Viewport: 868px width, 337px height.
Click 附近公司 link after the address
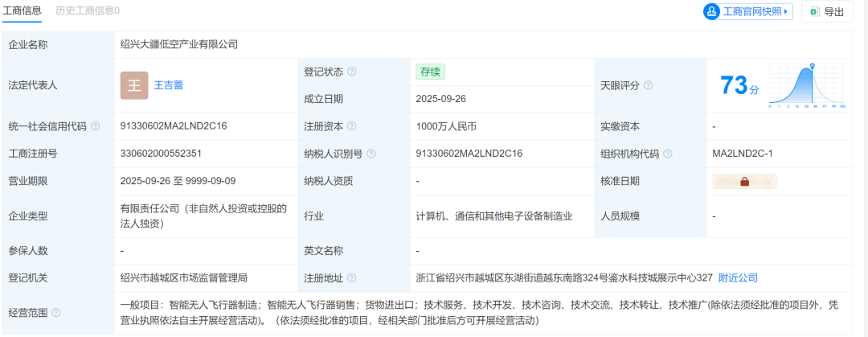738,277
